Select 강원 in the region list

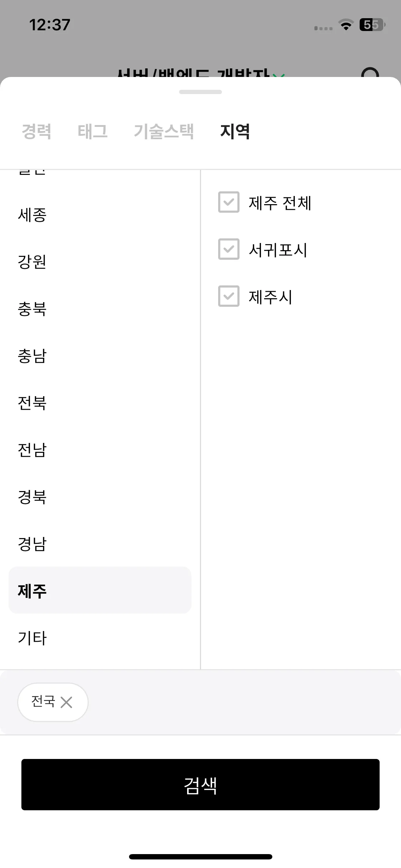(100, 262)
